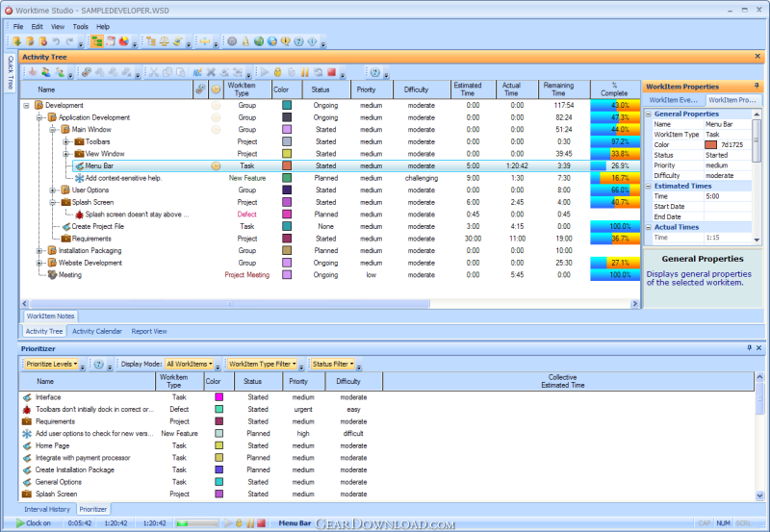
Task: Collapse the Estimated Times section
Action: [648, 186]
